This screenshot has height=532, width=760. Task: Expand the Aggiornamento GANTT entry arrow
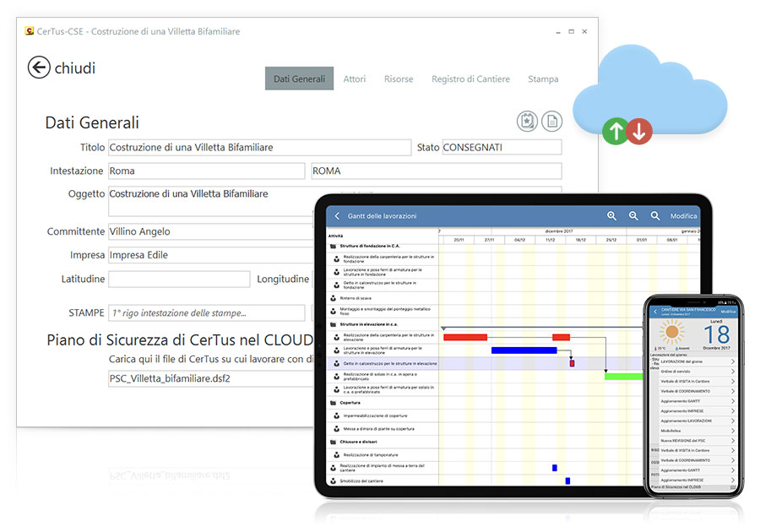point(733,400)
